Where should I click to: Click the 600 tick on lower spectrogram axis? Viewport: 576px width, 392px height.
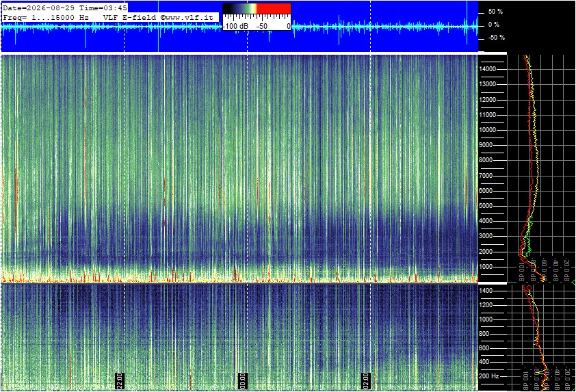pos(484,348)
